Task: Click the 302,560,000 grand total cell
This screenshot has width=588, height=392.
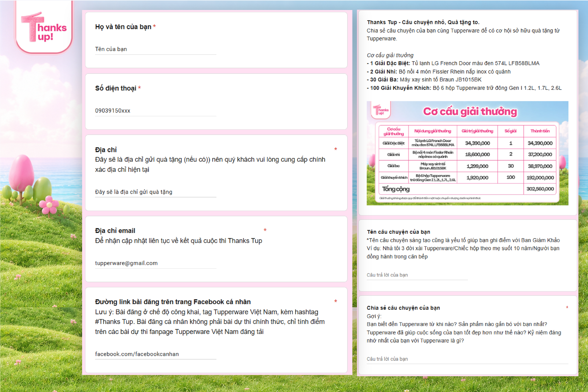Action: point(540,189)
